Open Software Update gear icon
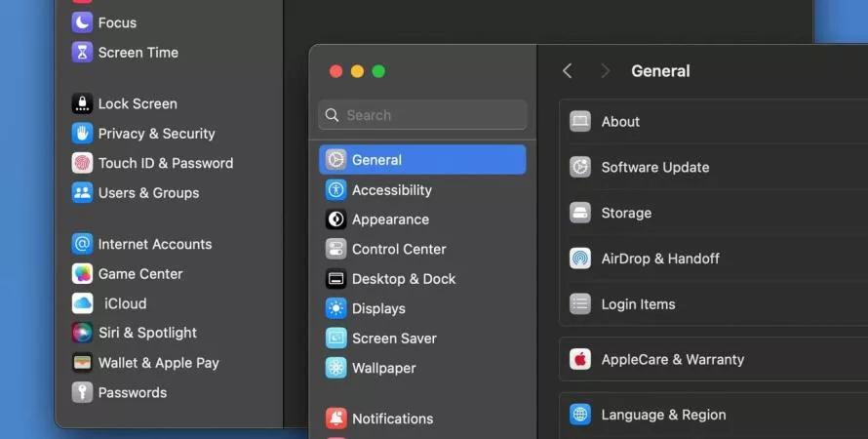868x439 pixels. (580, 167)
